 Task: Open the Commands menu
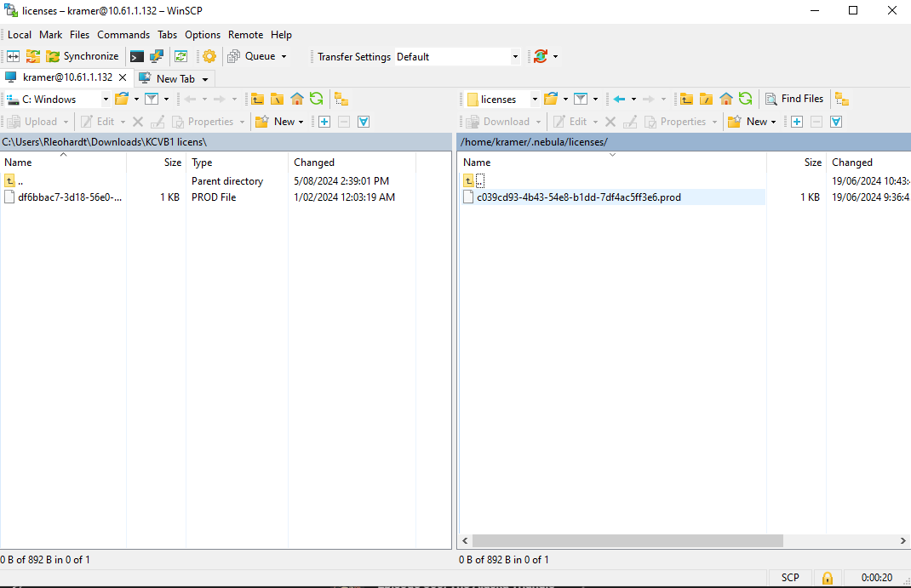[x=123, y=35]
